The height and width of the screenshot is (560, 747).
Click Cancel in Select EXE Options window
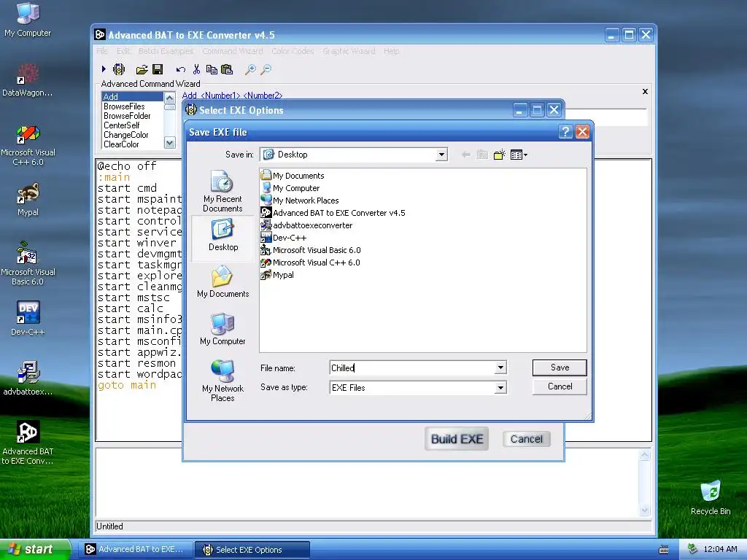click(527, 439)
